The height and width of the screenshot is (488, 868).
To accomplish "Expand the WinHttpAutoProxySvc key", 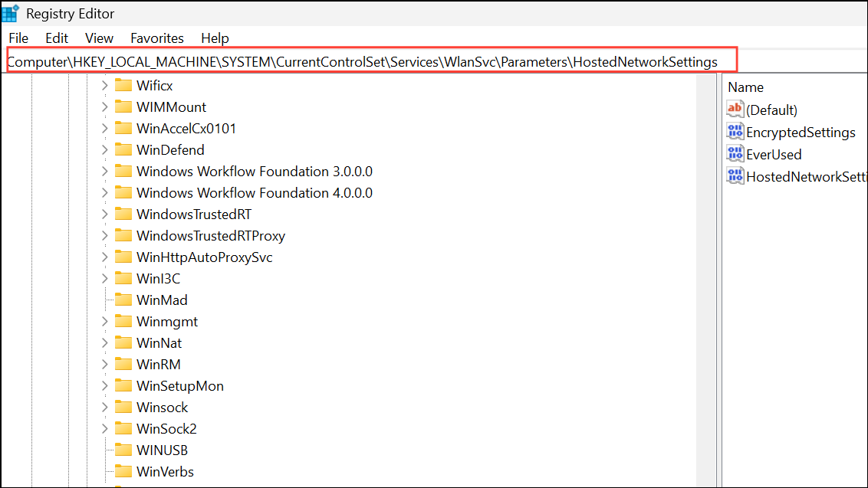I will [x=104, y=257].
